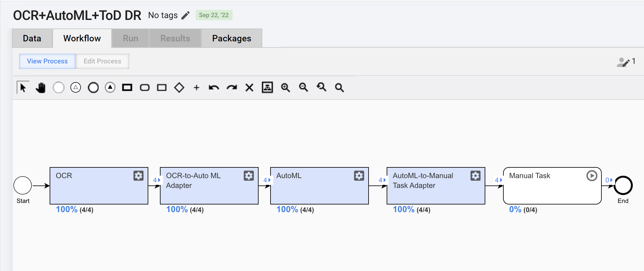Screen dimensions: 644x271
Task: Pick the thick-bordered end event circle tool
Action: tap(93, 88)
